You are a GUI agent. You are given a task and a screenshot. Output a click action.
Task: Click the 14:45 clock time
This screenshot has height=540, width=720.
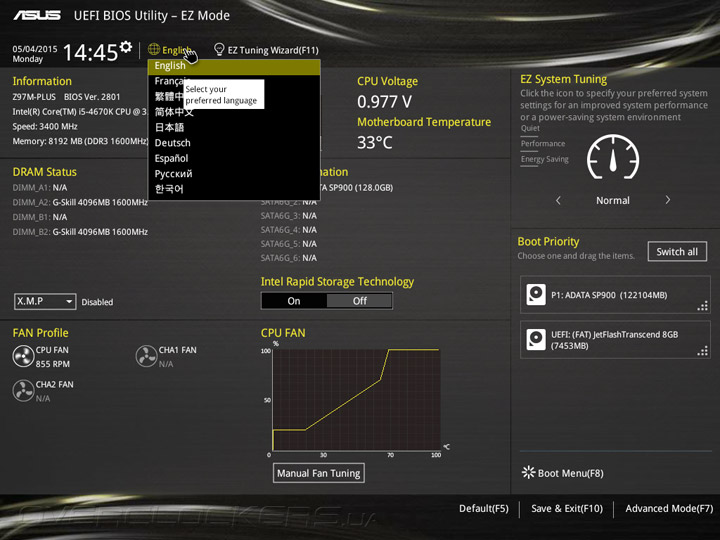click(x=90, y=52)
